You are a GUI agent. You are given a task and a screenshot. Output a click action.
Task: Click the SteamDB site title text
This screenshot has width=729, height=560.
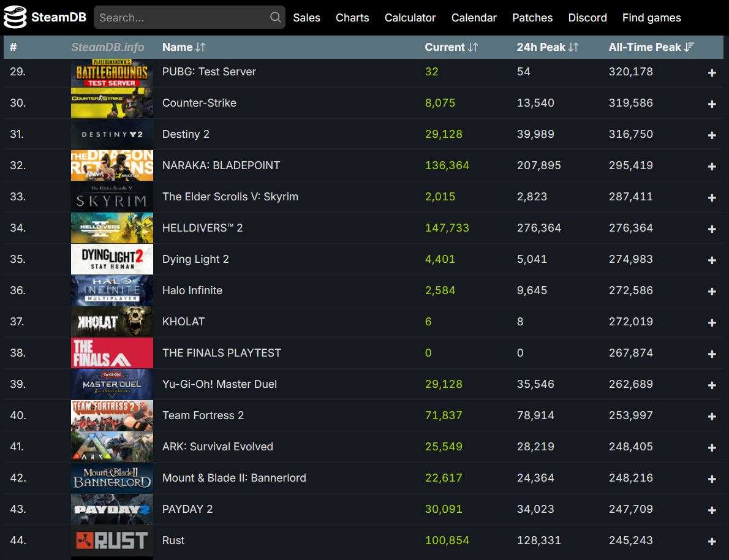tap(59, 17)
